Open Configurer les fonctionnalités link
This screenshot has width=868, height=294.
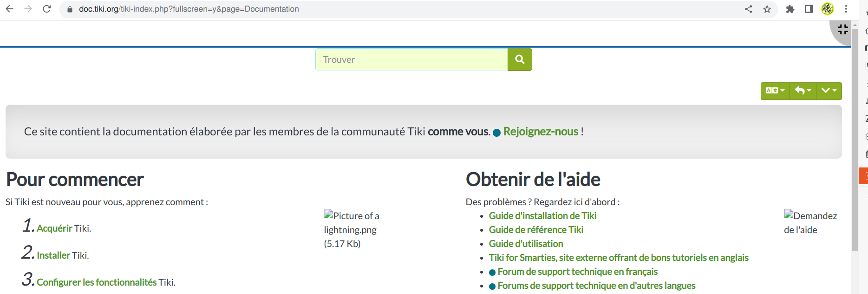pos(97,282)
